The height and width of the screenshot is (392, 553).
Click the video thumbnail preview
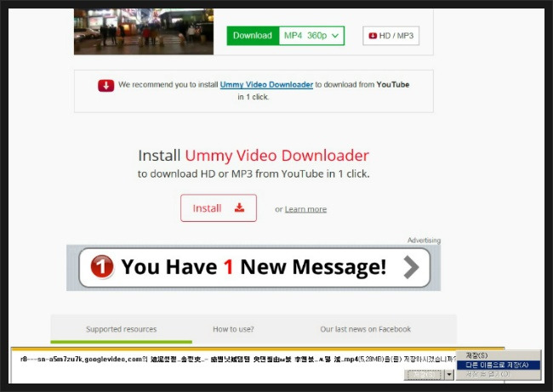[x=144, y=31]
